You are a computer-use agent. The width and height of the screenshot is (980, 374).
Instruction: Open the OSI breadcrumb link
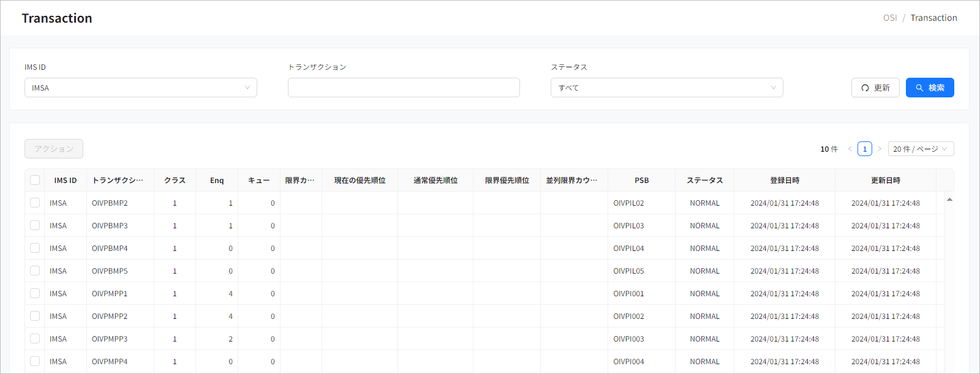[889, 18]
